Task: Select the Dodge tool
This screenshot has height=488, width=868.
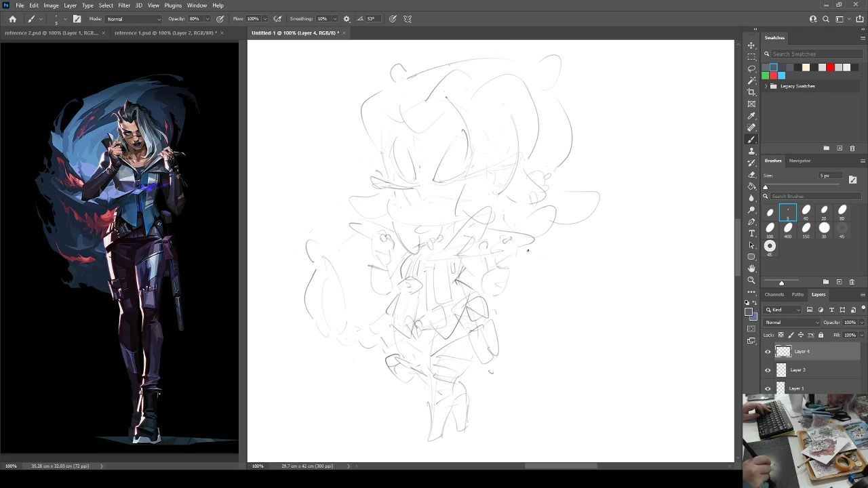Action: (x=751, y=209)
